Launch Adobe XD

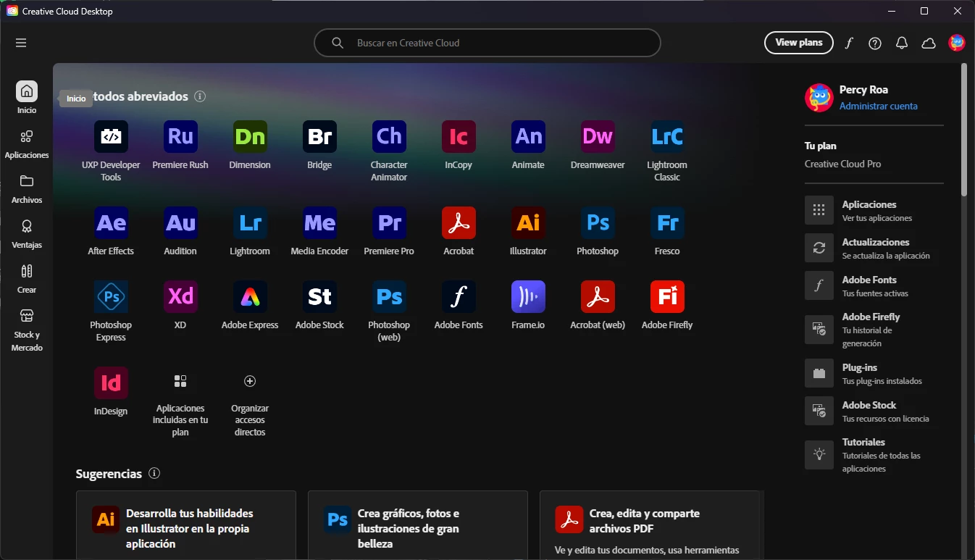(180, 297)
